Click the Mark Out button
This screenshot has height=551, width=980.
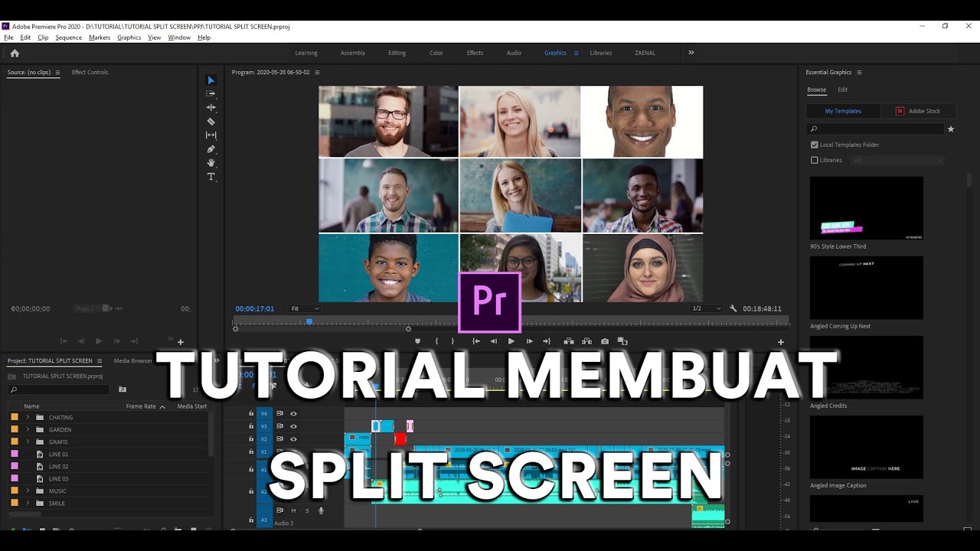click(x=453, y=341)
